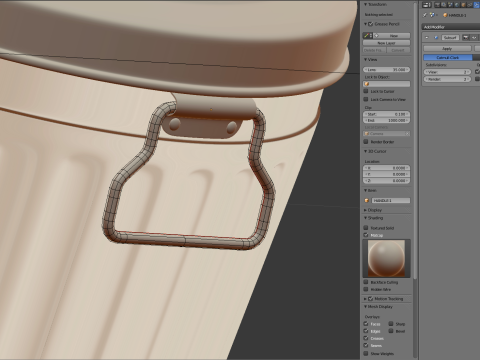The height and width of the screenshot is (360, 480).
Task: Collapse the Mesh Display panel
Action: [366, 306]
